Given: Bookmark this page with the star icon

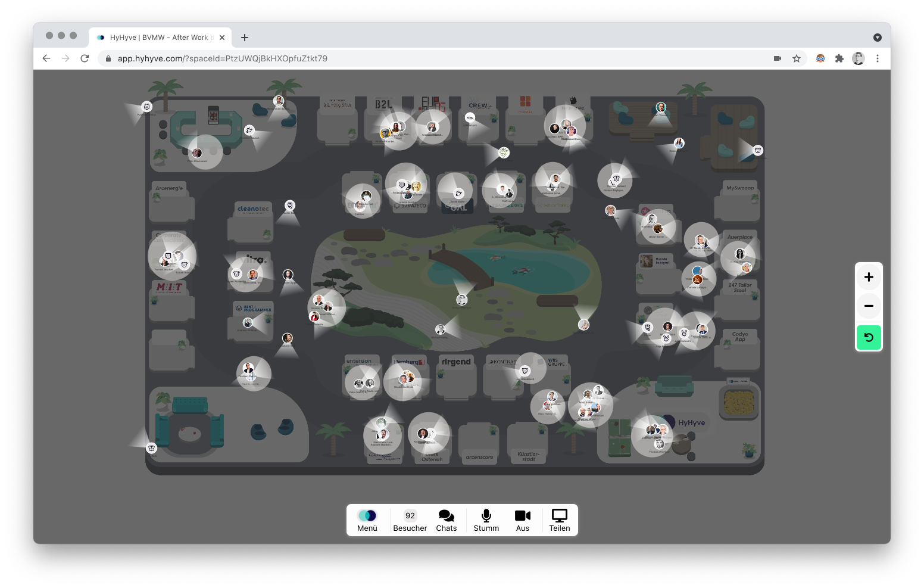Looking at the screenshot, I should [797, 58].
